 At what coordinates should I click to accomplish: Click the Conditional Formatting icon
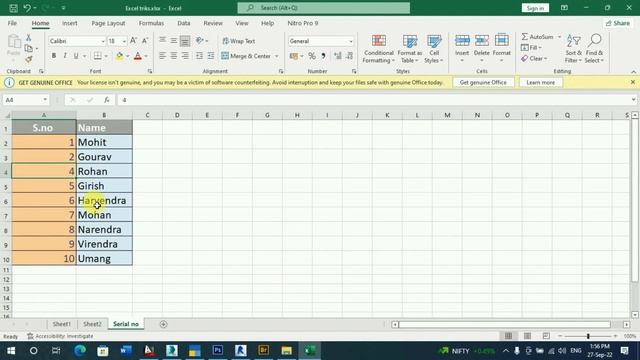tap(379, 41)
